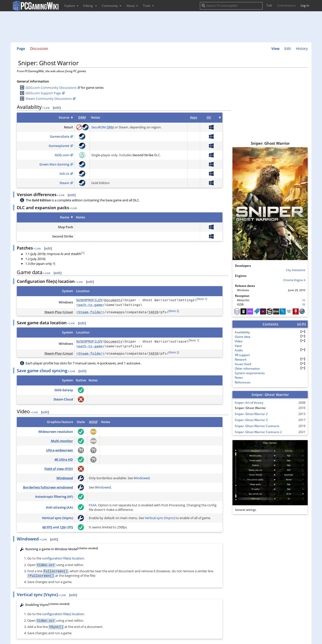Click the hackable wrench state icon for Windowed row
The height and width of the screenshot is (644, 322).
click(x=81, y=478)
